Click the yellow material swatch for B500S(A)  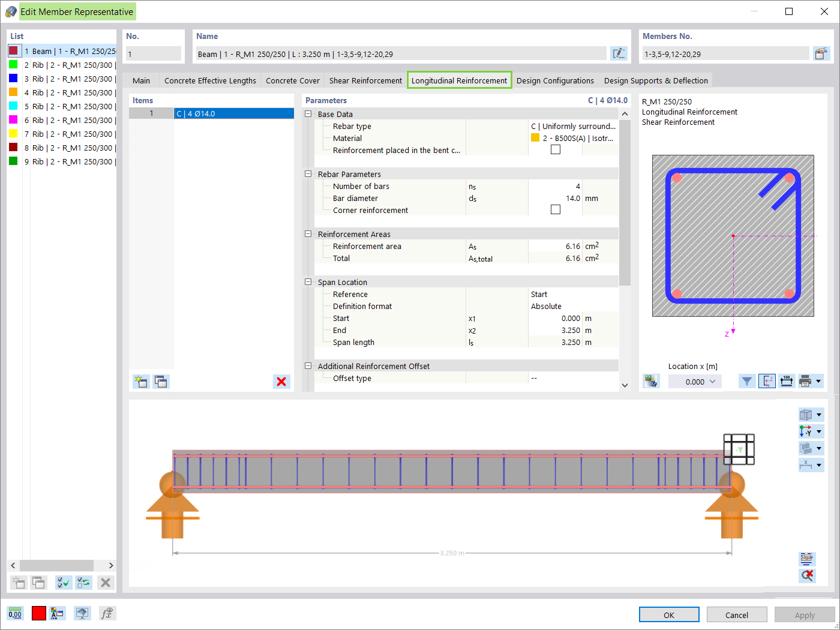point(535,138)
